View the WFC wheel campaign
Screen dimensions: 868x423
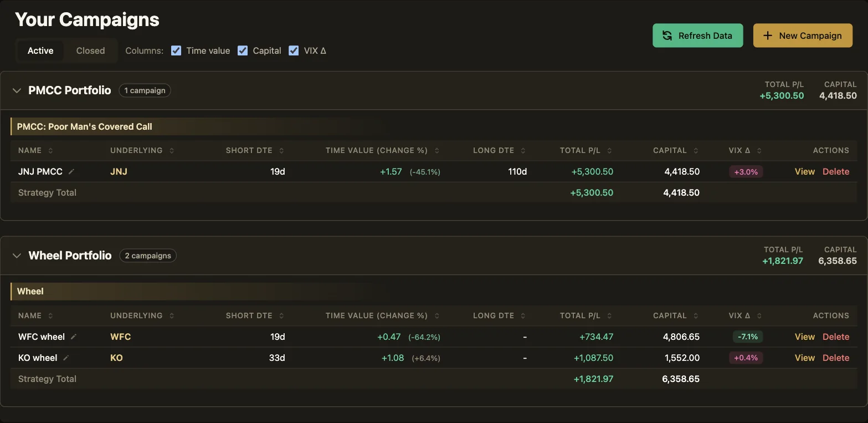click(804, 337)
